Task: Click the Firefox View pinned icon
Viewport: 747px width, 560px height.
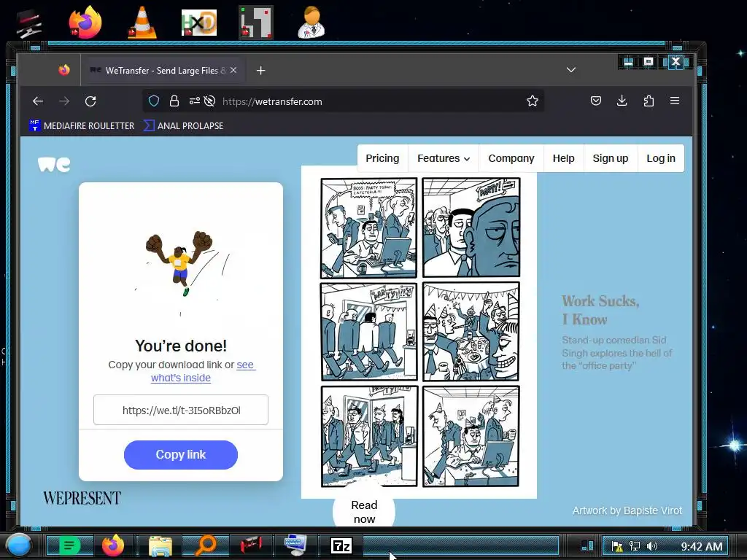Action: (x=64, y=70)
